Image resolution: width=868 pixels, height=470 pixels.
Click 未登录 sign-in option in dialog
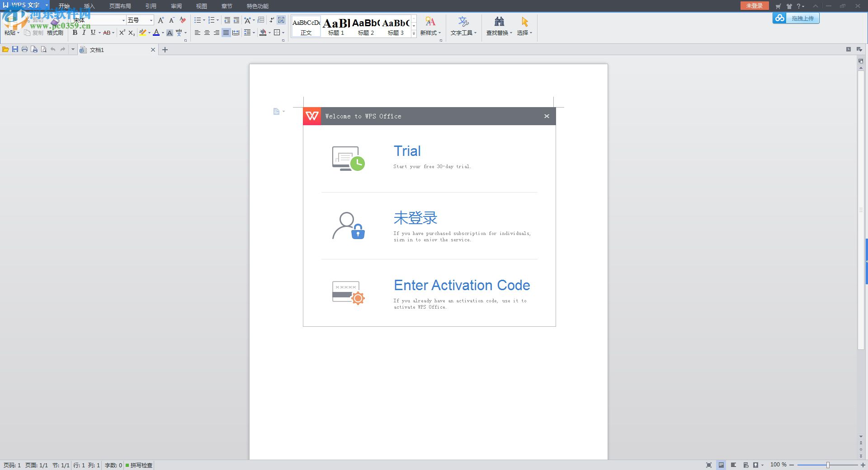coord(415,218)
